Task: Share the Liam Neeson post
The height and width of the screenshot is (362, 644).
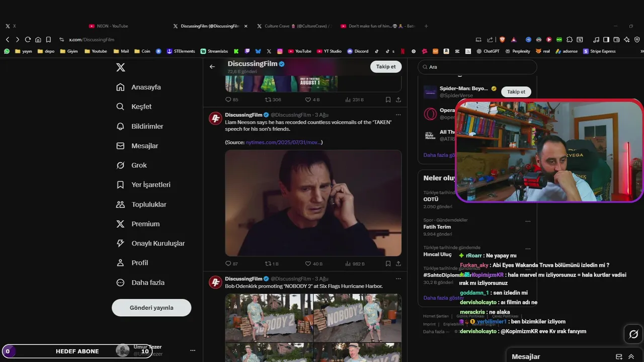Action: point(398,263)
